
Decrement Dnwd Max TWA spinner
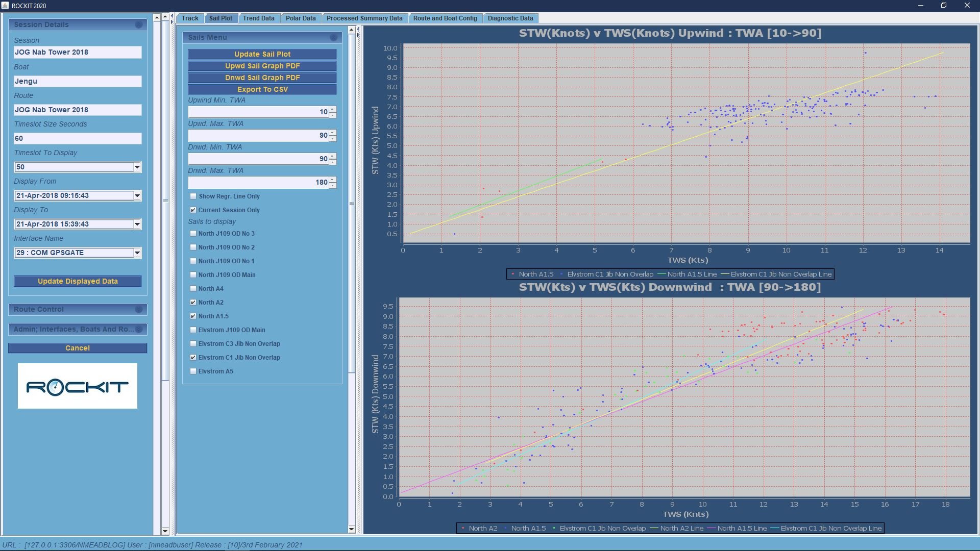tap(333, 185)
